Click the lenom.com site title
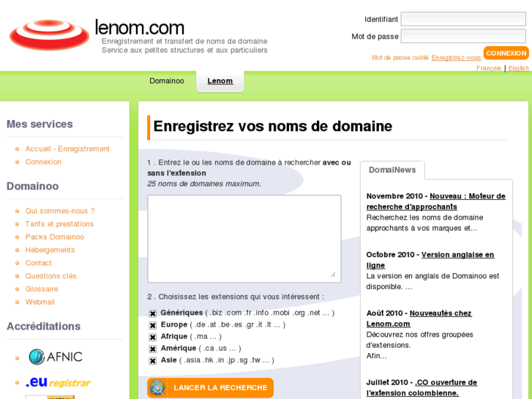The width and height of the screenshot is (532, 399). [140, 28]
